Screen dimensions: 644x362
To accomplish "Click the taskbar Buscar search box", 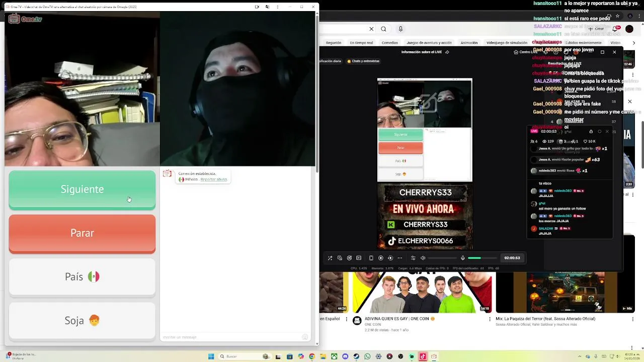I will click(x=245, y=356).
